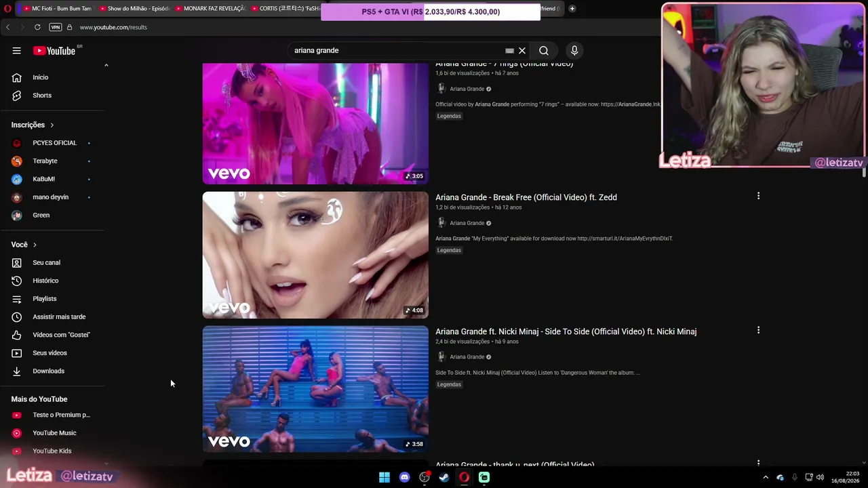Open the Break Free video title link
Screen dimensions: 868x488
pyautogui.click(x=526, y=197)
